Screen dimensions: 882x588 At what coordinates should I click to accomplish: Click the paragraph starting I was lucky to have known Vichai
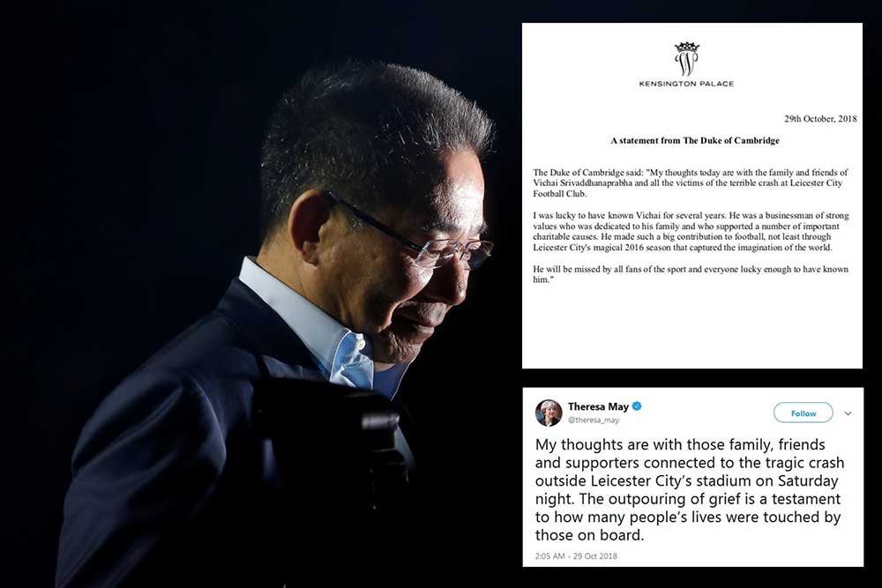click(691, 232)
